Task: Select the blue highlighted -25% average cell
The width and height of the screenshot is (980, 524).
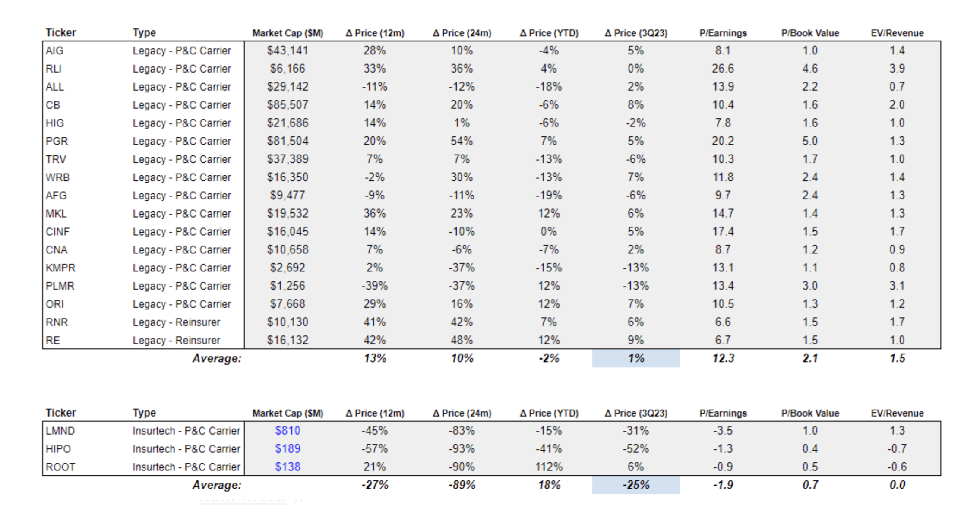Action: tap(635, 485)
